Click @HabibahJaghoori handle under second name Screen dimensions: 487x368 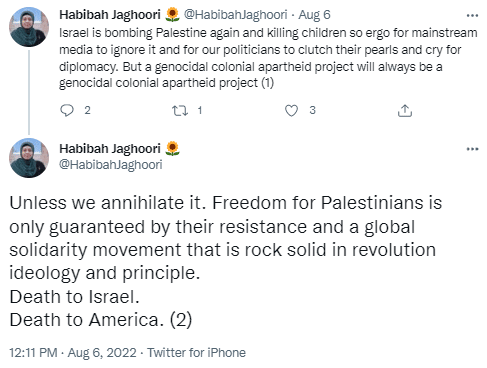(x=111, y=164)
